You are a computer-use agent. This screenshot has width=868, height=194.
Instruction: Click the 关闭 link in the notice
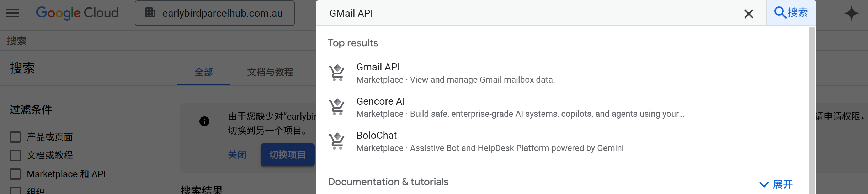click(x=237, y=155)
